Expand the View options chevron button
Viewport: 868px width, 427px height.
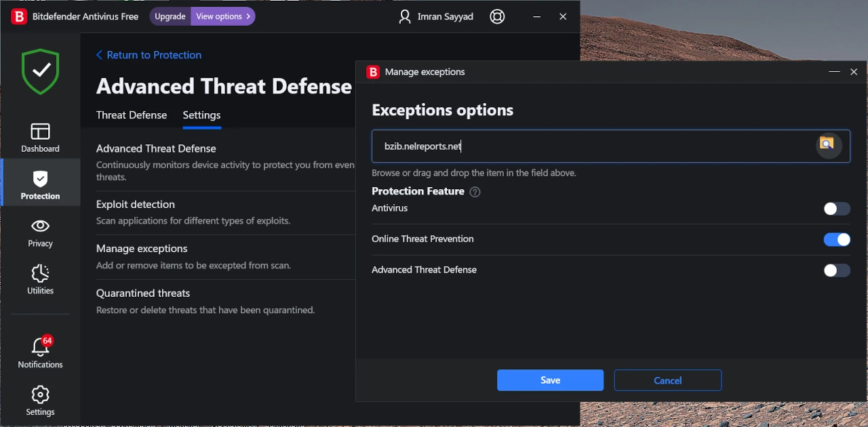click(x=222, y=16)
